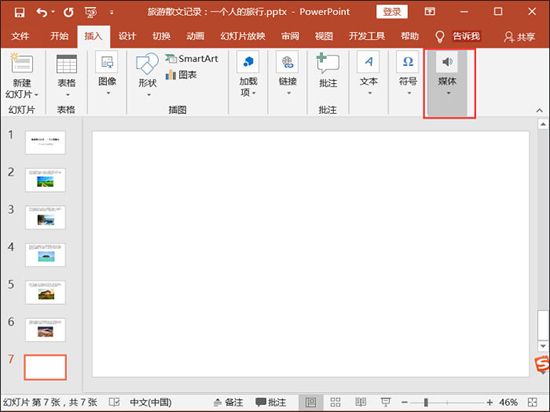This screenshot has width=550, height=412.
Task: Switch to Normal view icon
Action: [x=310, y=402]
